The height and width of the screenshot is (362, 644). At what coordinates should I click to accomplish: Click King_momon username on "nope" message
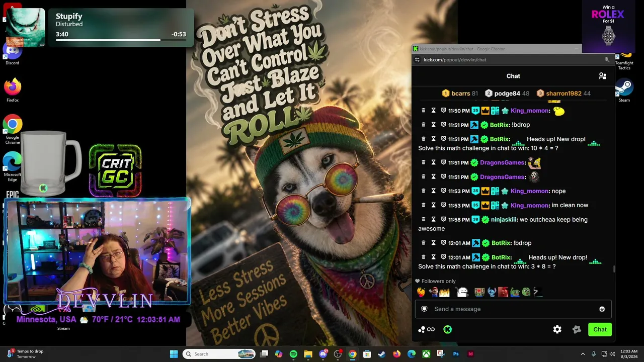click(x=529, y=191)
